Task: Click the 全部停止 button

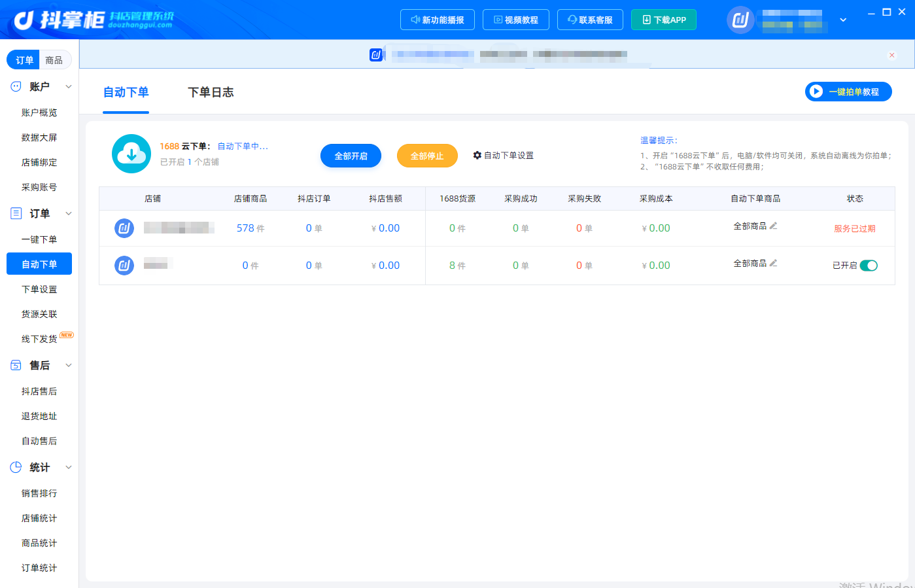Action: 427,156
